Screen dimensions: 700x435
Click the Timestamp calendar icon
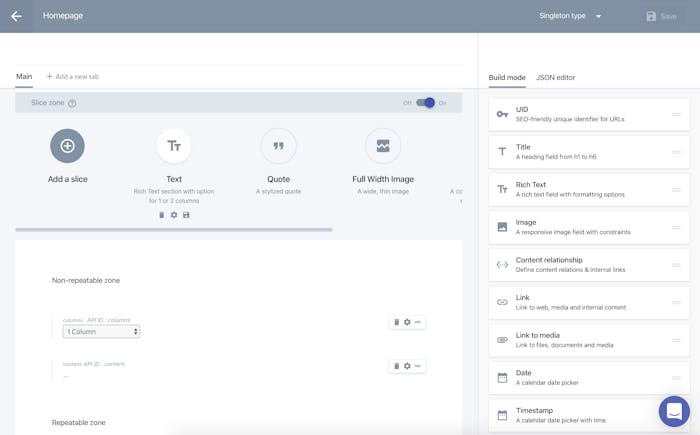pyautogui.click(x=502, y=415)
